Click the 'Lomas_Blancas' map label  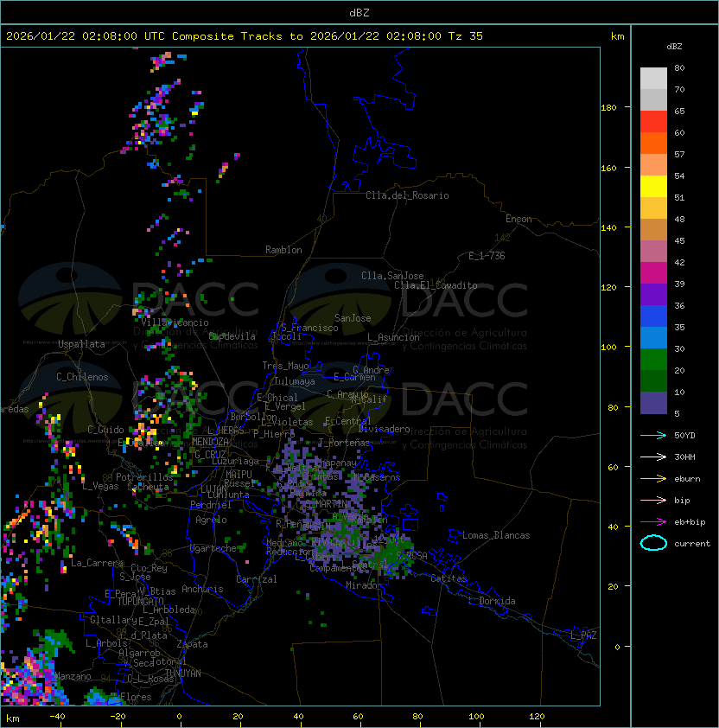point(496,535)
